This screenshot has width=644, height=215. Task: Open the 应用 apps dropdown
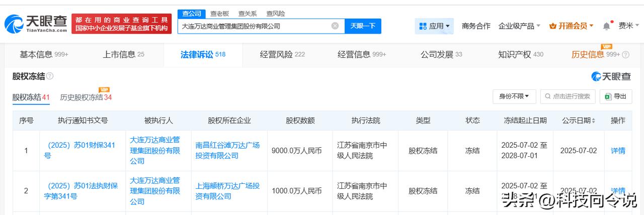pyautogui.click(x=434, y=26)
